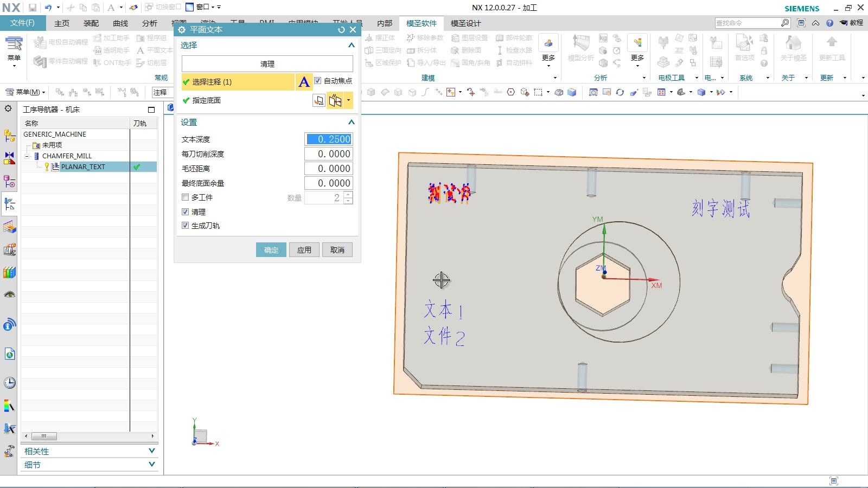Click the 选择注释 (1) selection row
Screen dimensions: 868x488
click(x=238, y=82)
